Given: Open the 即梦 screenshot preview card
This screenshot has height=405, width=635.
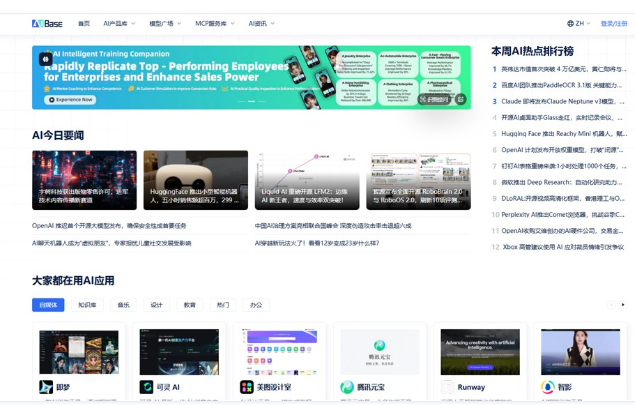Looking at the screenshot, I should pyautogui.click(x=79, y=352).
